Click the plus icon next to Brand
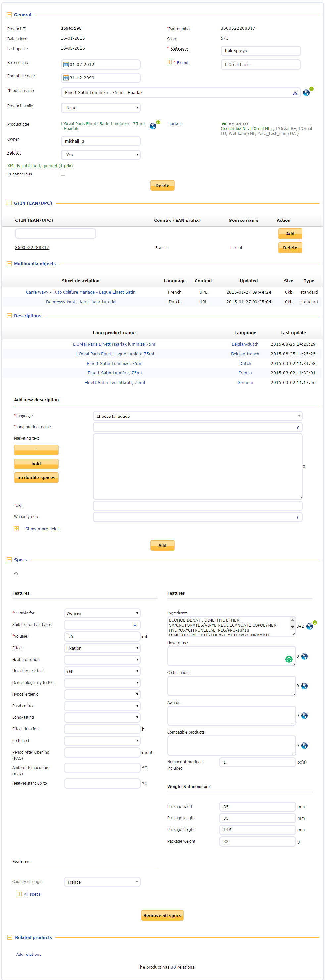 169,62
